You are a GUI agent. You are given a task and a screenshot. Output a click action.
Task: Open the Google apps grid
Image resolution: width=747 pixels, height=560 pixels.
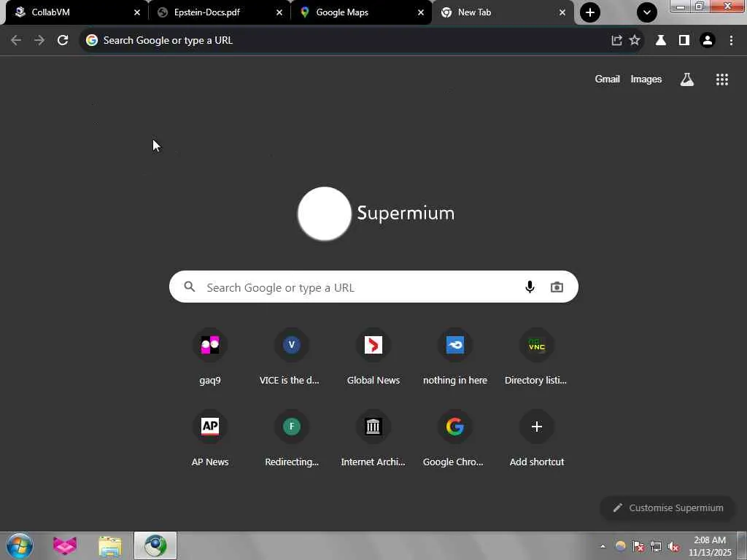(721, 79)
